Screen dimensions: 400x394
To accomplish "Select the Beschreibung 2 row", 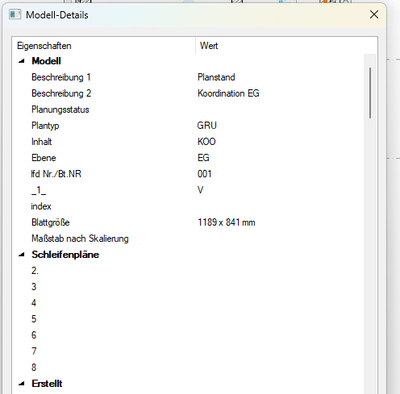I will [189, 93].
